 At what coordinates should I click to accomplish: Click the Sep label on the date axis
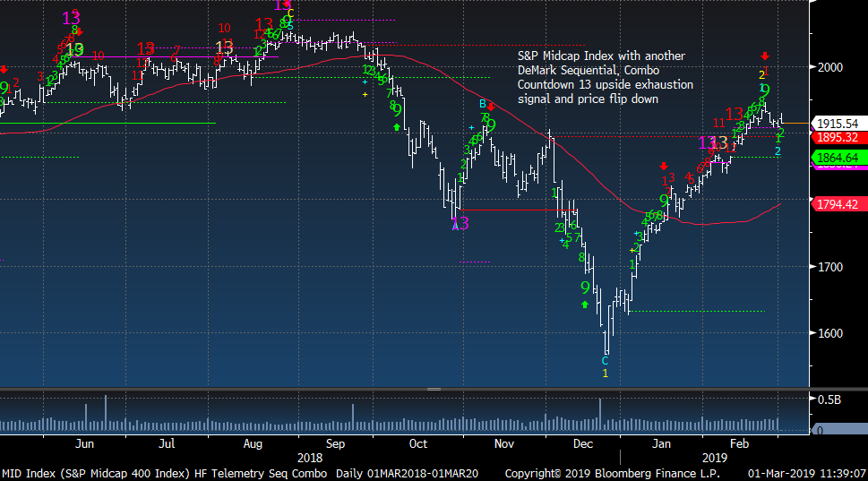(335, 444)
